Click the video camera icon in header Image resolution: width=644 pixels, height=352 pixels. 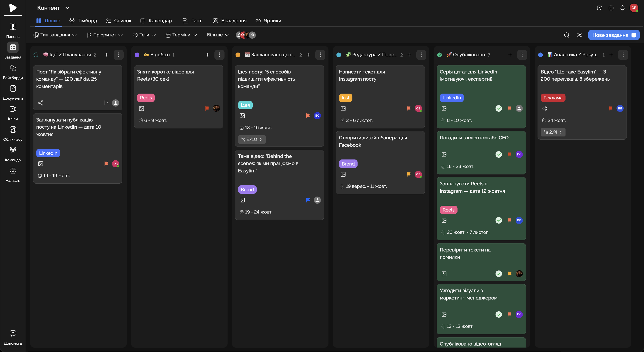(x=599, y=8)
